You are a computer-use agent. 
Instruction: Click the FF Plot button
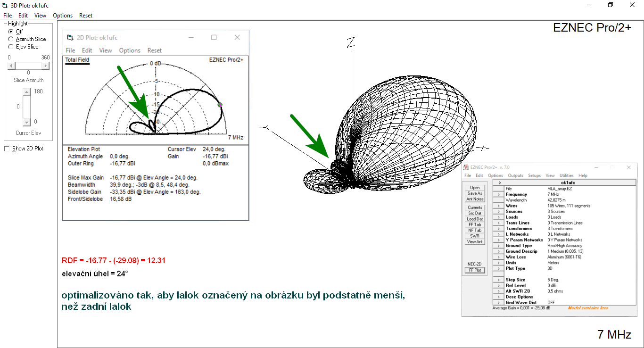(475, 270)
